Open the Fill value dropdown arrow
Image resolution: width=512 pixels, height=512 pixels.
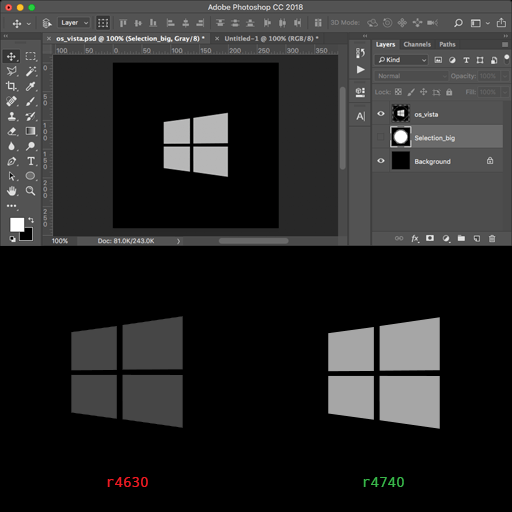(x=505, y=92)
